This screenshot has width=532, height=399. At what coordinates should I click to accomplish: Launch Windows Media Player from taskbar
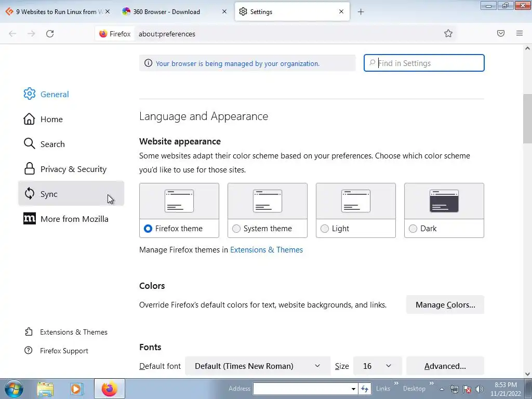[x=77, y=389]
